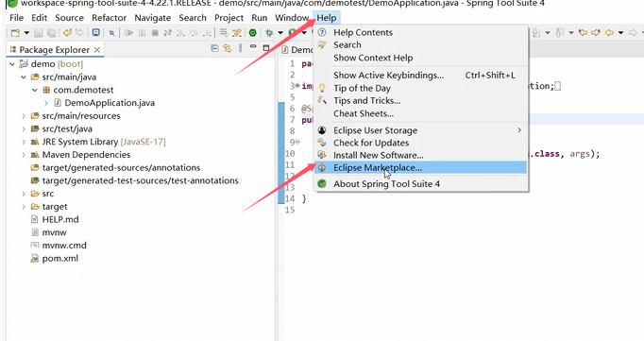
Task: Close the Package Explorer tab
Action: (97, 50)
